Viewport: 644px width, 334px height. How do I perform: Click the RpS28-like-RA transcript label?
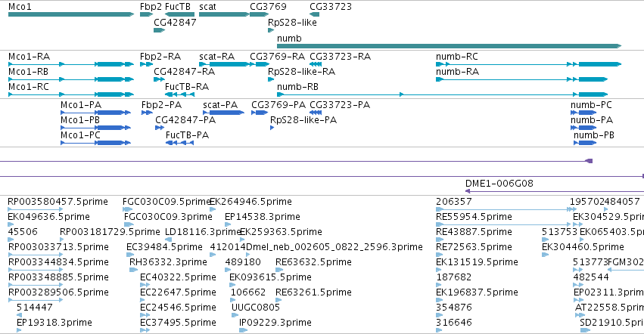(302, 71)
